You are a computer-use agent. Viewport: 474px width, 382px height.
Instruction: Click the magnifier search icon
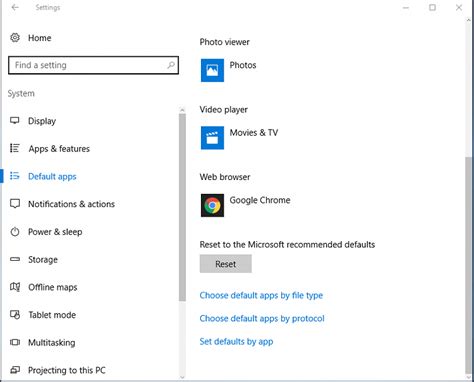(171, 65)
